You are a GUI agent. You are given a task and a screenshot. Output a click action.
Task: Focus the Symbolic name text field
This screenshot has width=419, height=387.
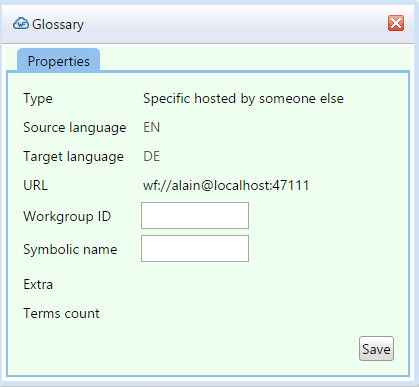click(195, 249)
